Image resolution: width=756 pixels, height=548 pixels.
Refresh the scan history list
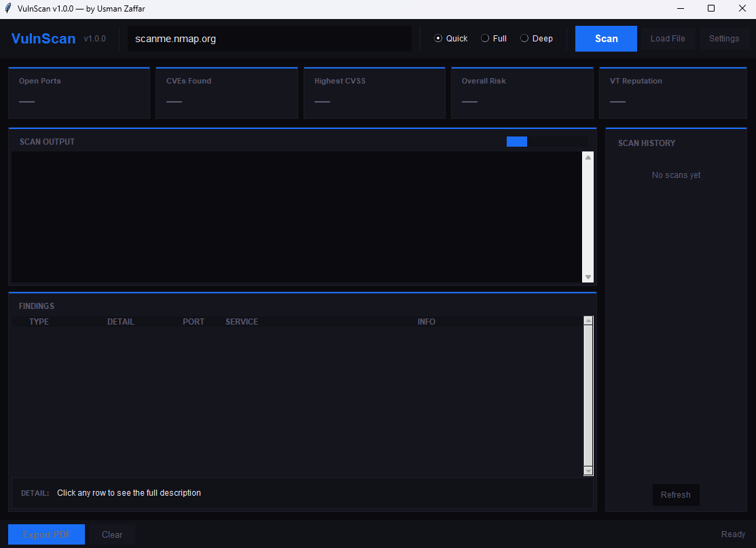tap(675, 495)
